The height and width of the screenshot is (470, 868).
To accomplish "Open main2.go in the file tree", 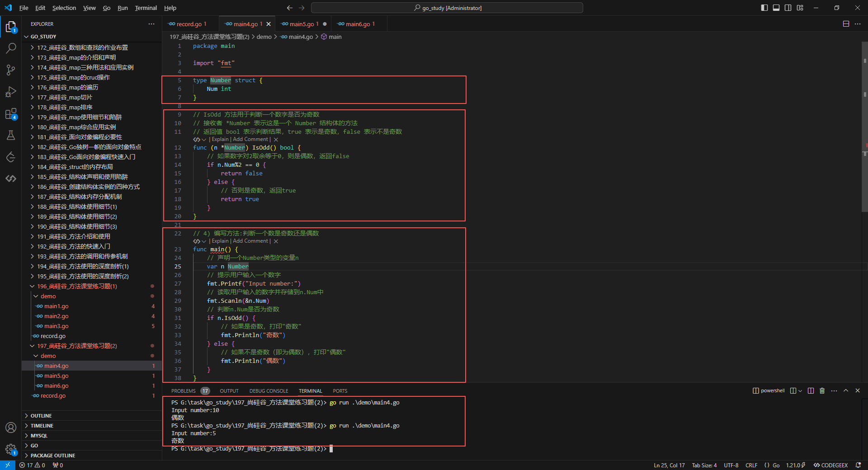I will pos(57,316).
